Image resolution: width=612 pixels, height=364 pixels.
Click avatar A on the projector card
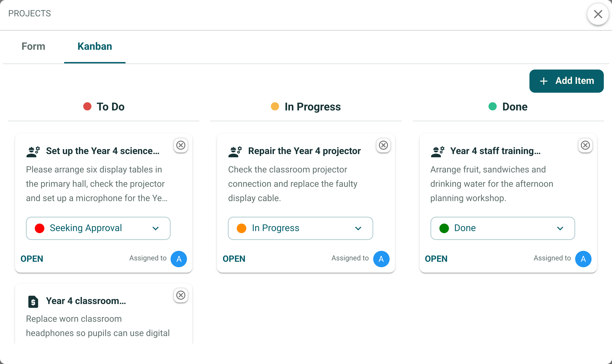point(381,259)
